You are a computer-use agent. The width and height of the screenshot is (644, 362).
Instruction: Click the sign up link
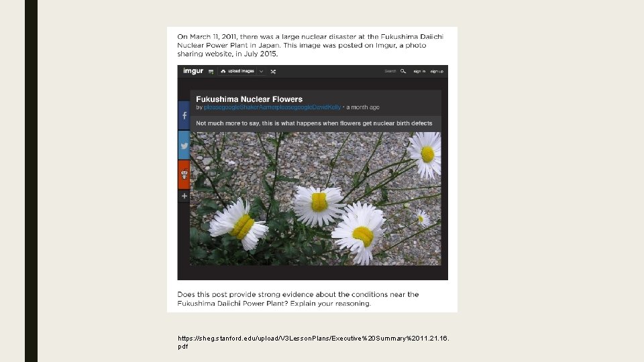pyautogui.click(x=437, y=72)
